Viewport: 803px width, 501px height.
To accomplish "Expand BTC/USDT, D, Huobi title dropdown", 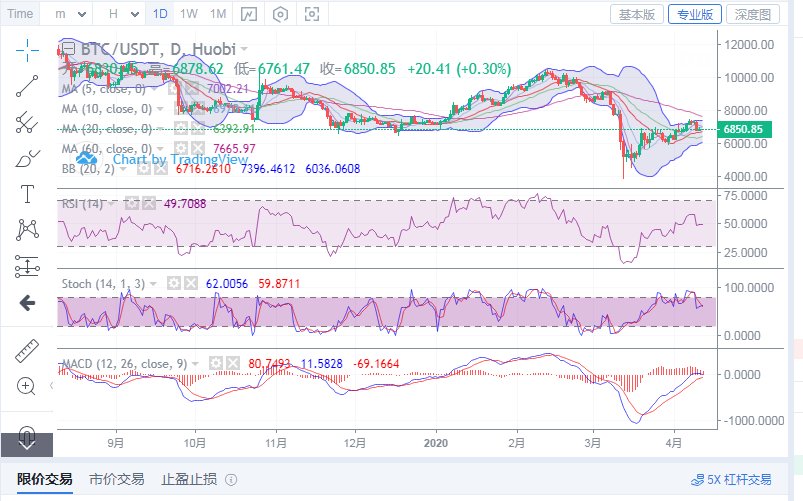I will 244,49.
